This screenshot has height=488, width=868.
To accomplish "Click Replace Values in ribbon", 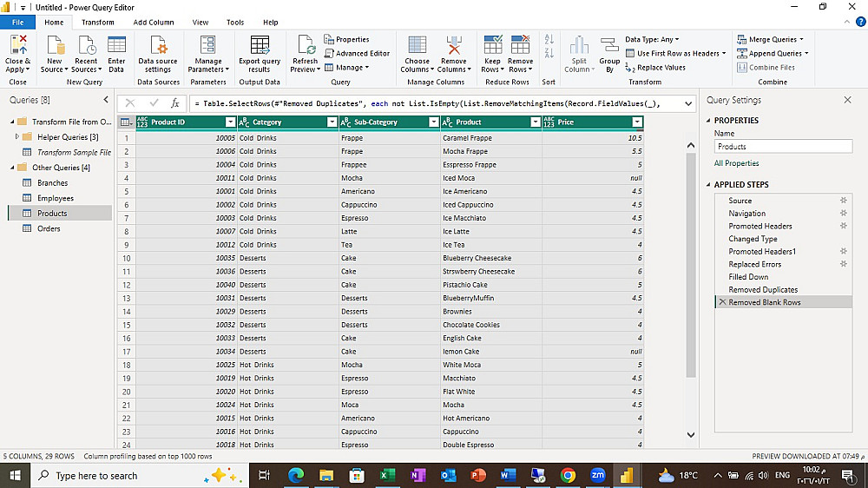I will [655, 68].
